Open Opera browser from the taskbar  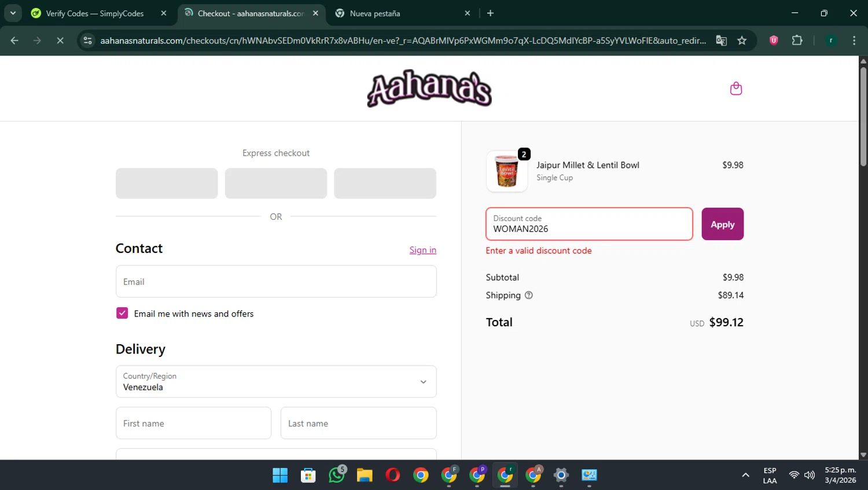click(x=392, y=476)
